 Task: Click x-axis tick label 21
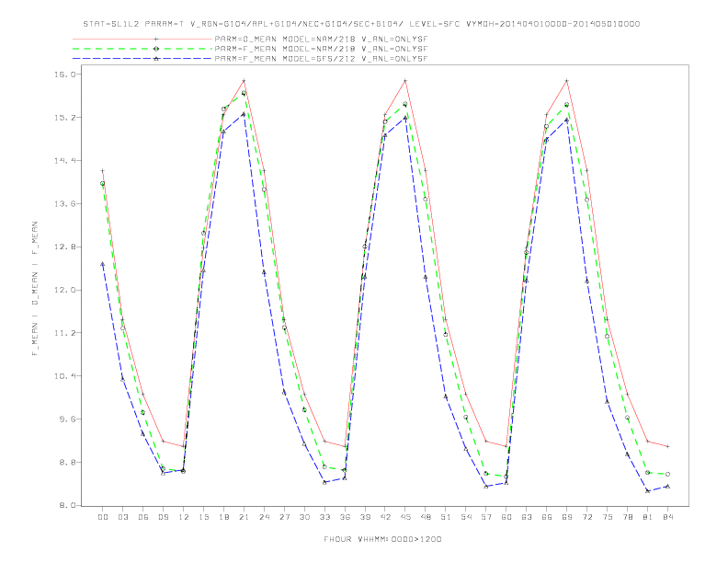coord(244,517)
